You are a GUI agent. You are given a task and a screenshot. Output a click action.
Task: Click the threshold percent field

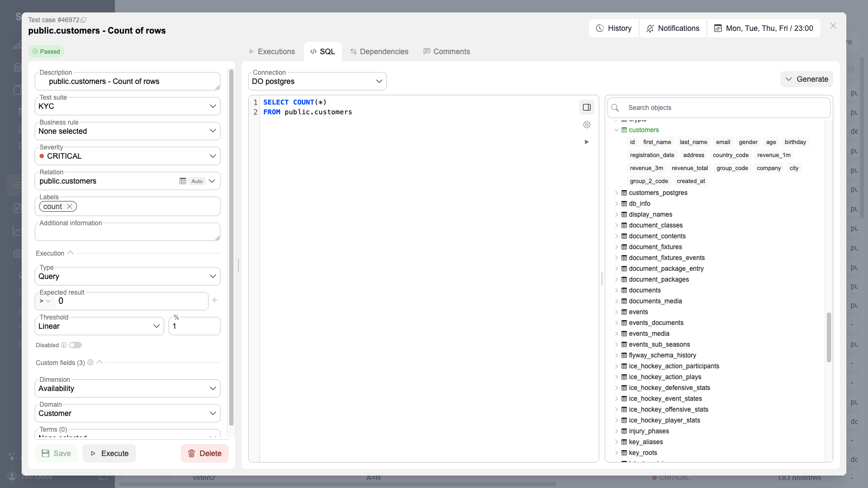click(x=195, y=326)
